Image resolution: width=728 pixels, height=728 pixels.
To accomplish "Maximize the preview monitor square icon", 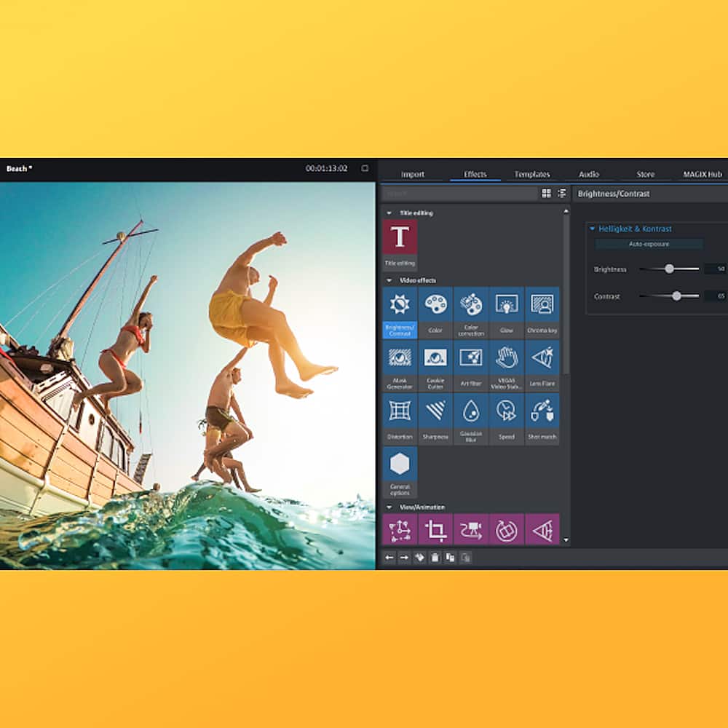I will pyautogui.click(x=365, y=168).
